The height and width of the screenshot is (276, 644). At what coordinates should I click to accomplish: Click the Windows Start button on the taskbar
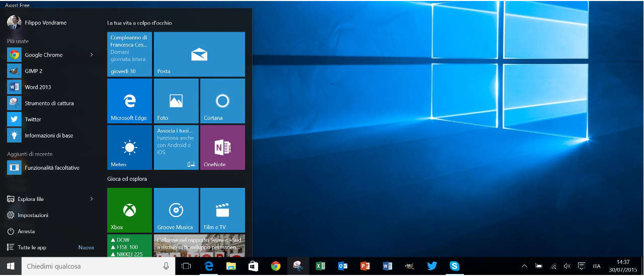11,266
